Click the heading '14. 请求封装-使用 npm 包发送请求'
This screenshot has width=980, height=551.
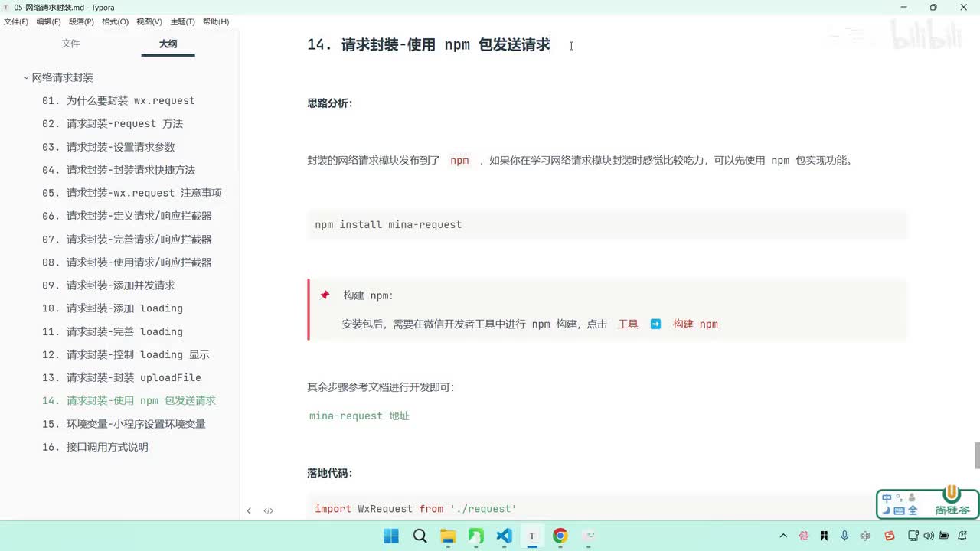point(429,44)
